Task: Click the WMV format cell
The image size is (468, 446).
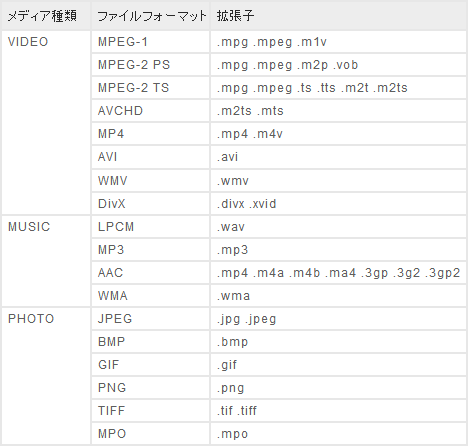Action: pos(151,181)
